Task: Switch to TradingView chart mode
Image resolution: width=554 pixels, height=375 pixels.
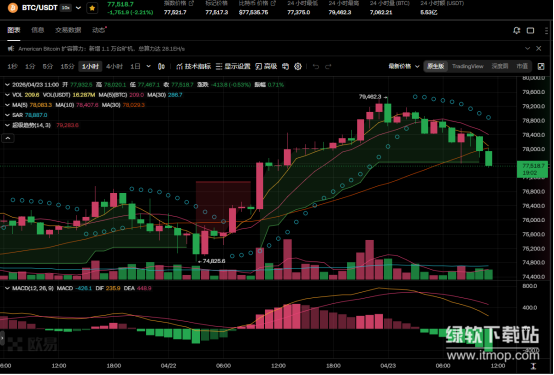Action: 467,66
